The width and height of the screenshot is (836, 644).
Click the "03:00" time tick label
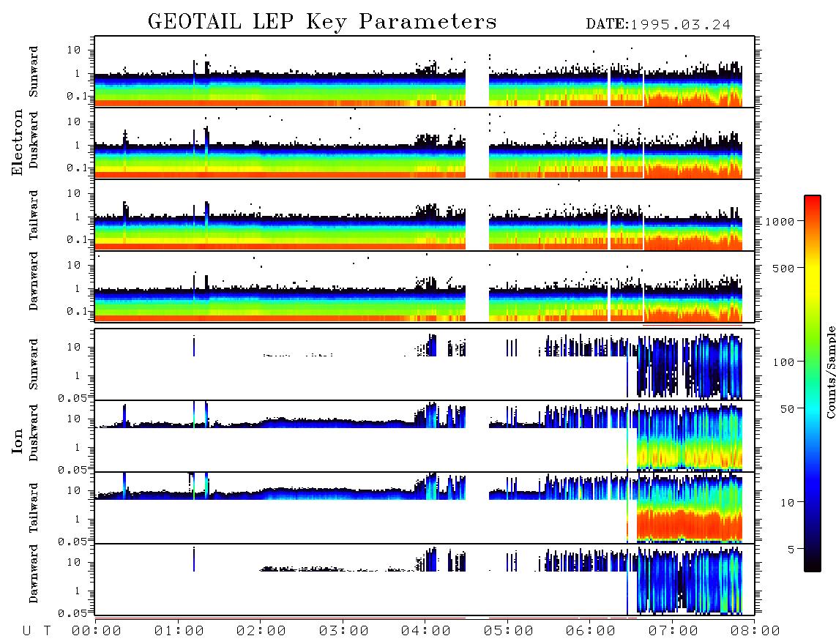coord(344,632)
